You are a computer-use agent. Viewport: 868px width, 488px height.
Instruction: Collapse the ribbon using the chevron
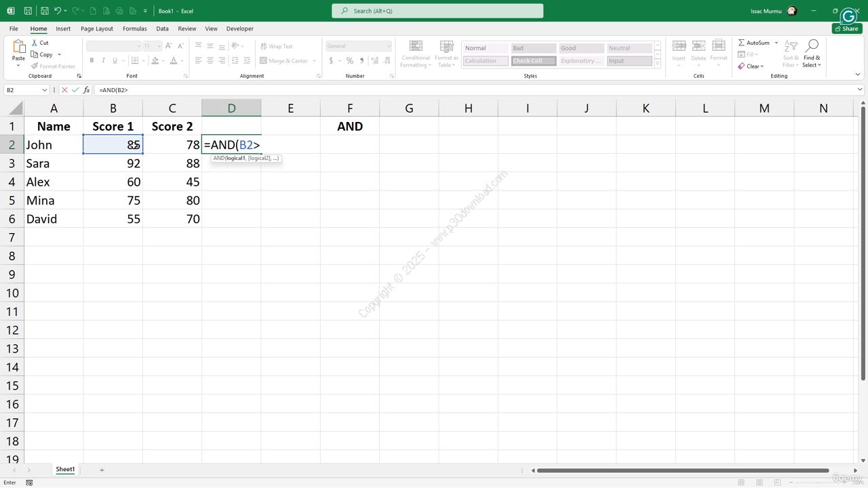point(857,75)
